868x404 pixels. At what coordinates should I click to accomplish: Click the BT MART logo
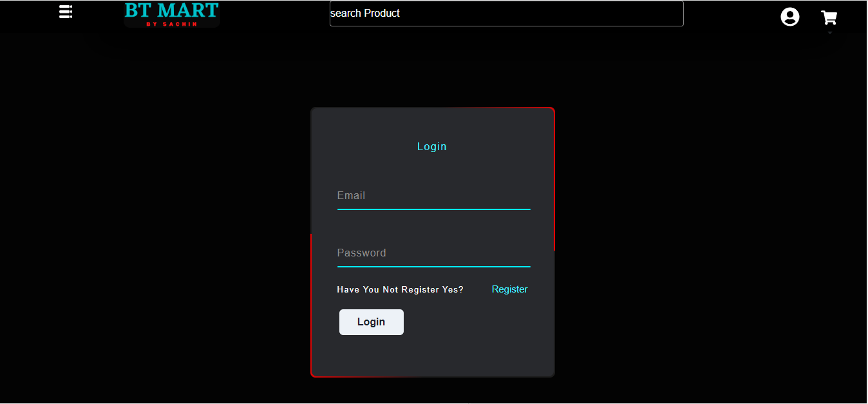(171, 10)
